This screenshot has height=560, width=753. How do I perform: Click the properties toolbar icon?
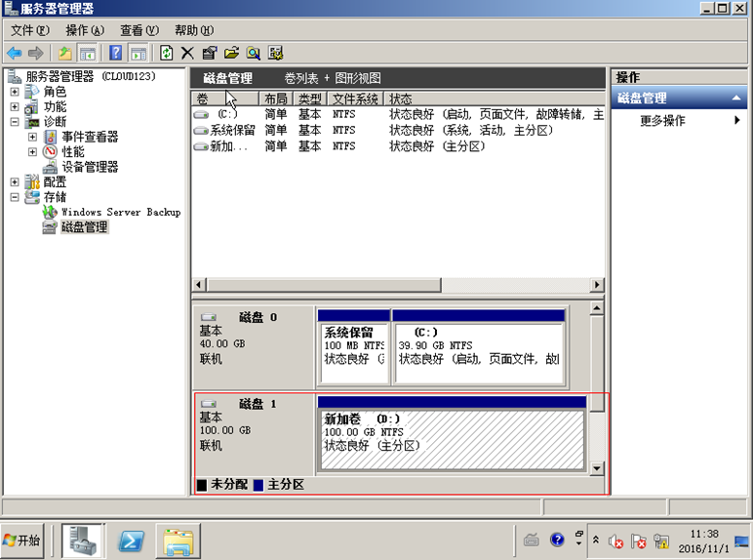click(209, 53)
